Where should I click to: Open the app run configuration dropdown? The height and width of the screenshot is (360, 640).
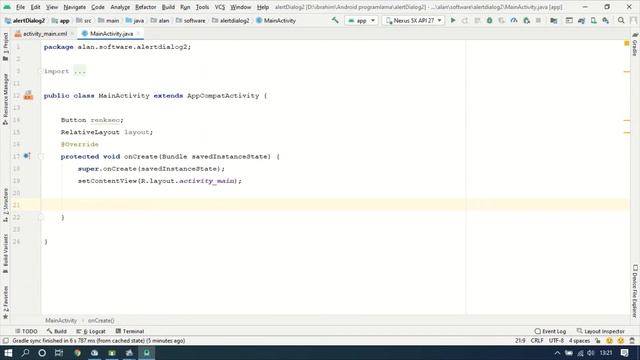(x=362, y=20)
